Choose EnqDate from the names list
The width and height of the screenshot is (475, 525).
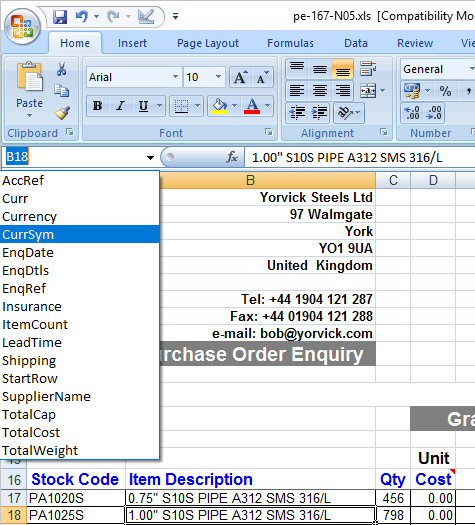click(x=80, y=252)
